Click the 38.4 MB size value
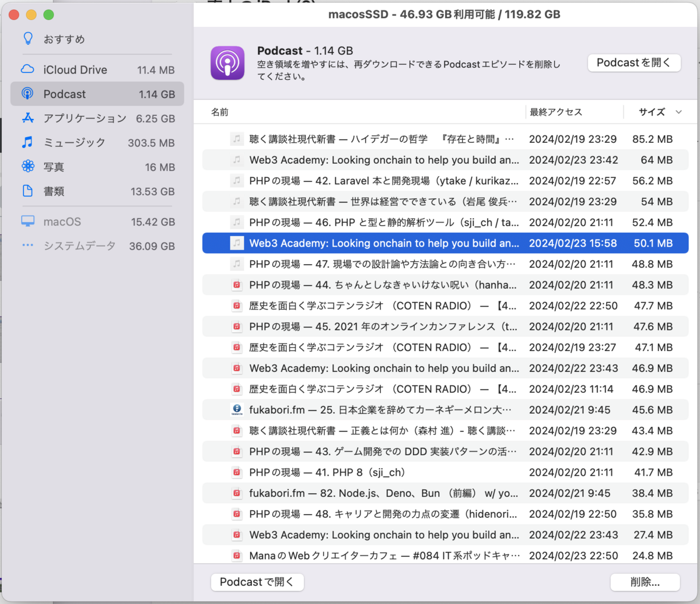700x604 pixels. point(653,493)
